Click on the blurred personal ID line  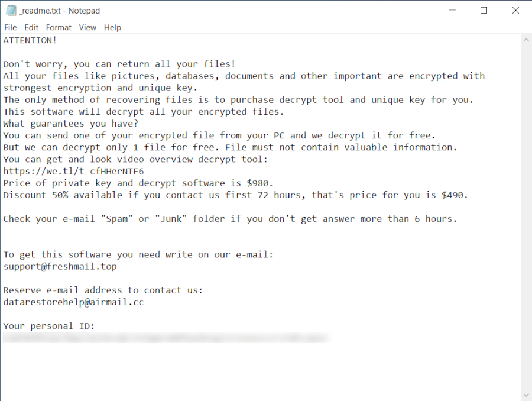pos(166,338)
